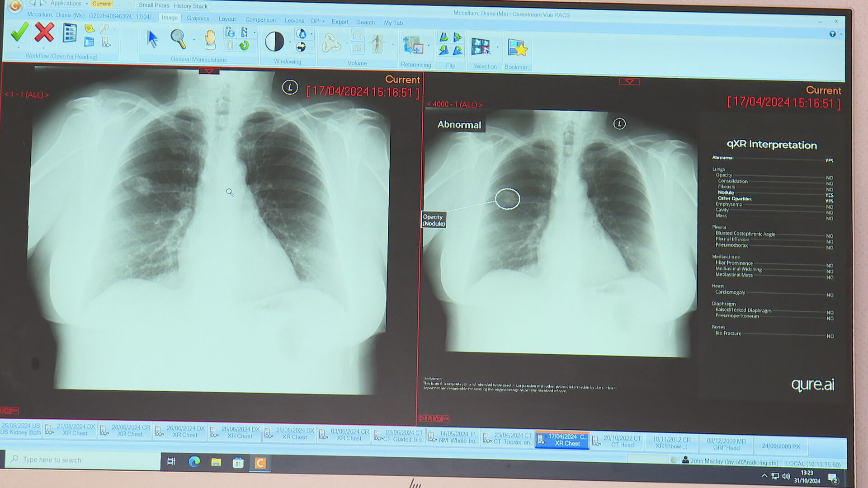
Task: Click the swap arrows icon under Windowing
Action: (301, 47)
